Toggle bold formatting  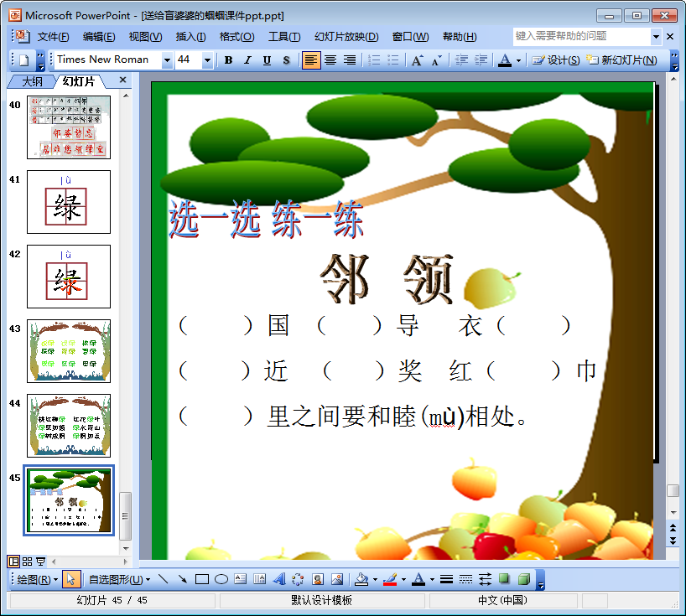(x=228, y=60)
